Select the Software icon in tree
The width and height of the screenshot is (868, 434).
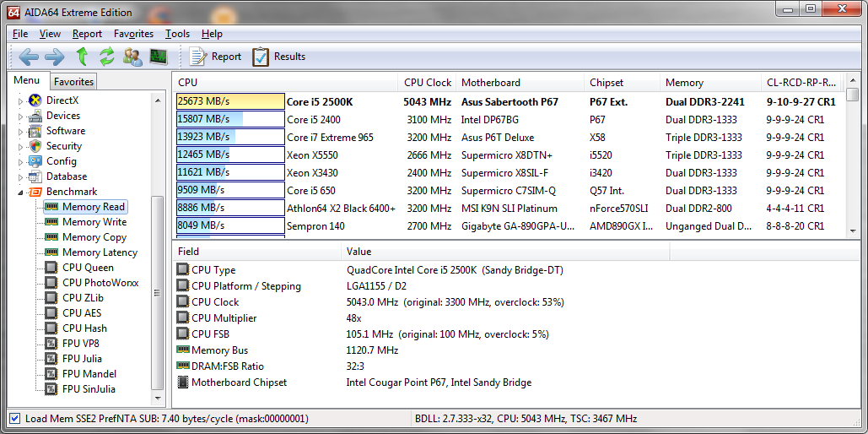pyautogui.click(x=35, y=132)
